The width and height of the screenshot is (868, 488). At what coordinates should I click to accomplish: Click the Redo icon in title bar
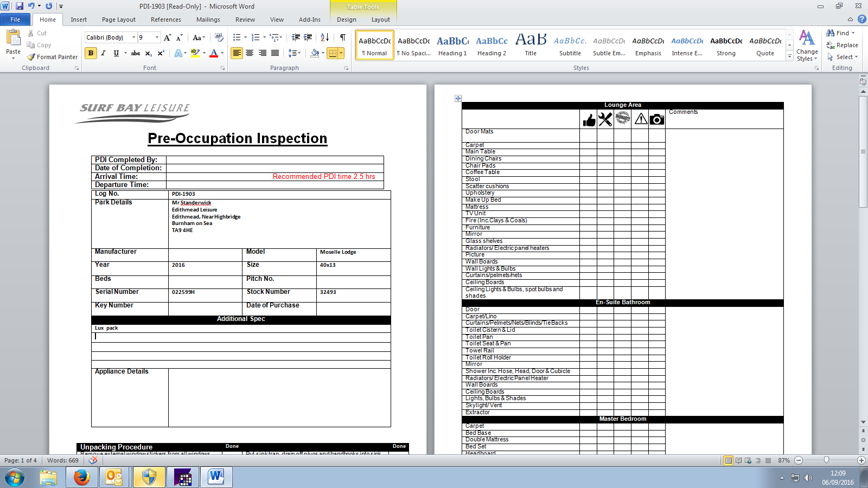(x=49, y=6)
